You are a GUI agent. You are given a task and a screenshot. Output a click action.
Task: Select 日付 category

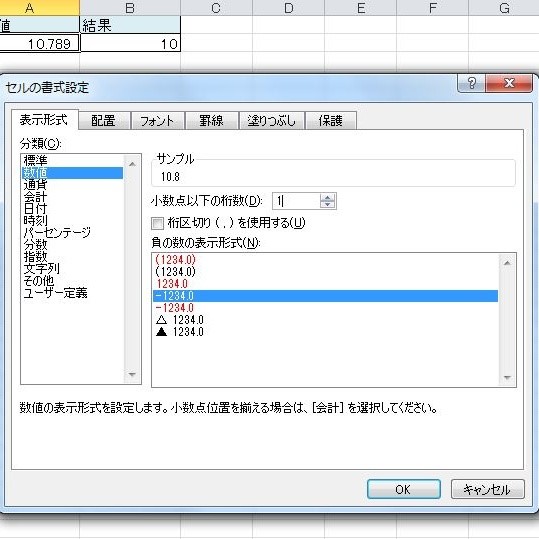(x=72, y=209)
